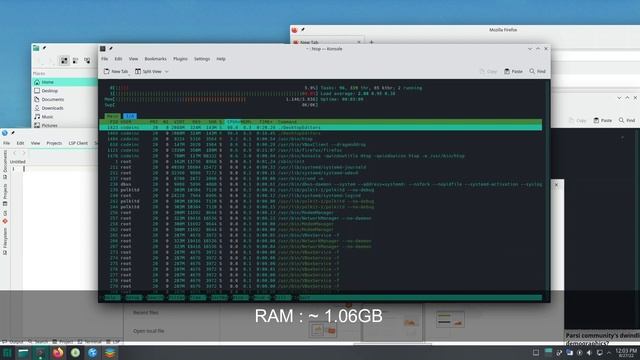
Task: Click the stacked layers icon on taskbar
Action: (x=110, y=353)
